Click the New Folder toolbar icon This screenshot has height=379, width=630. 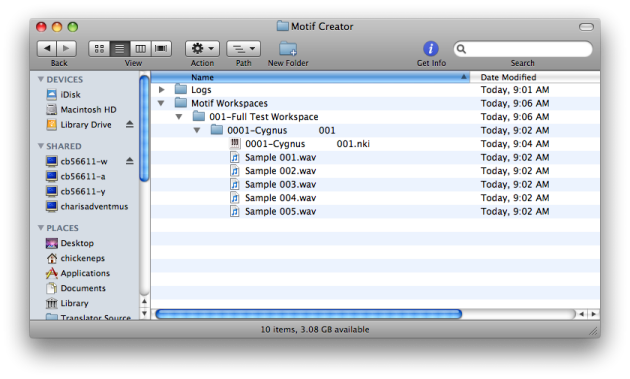pos(288,49)
